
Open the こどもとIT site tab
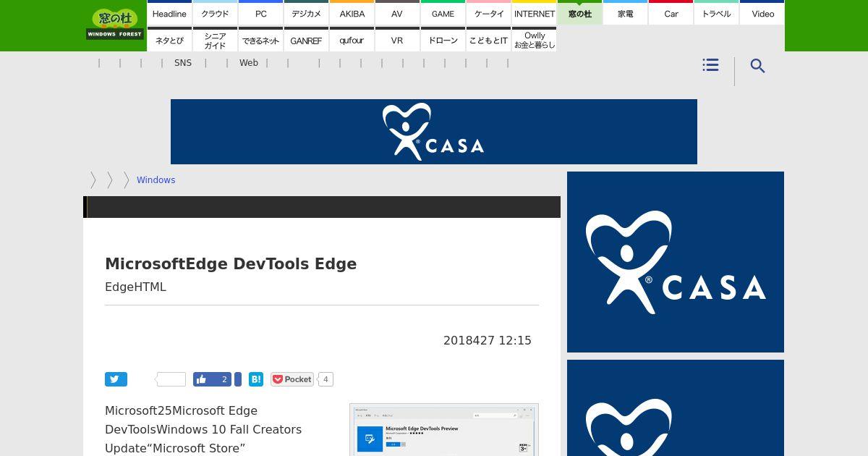pos(488,39)
